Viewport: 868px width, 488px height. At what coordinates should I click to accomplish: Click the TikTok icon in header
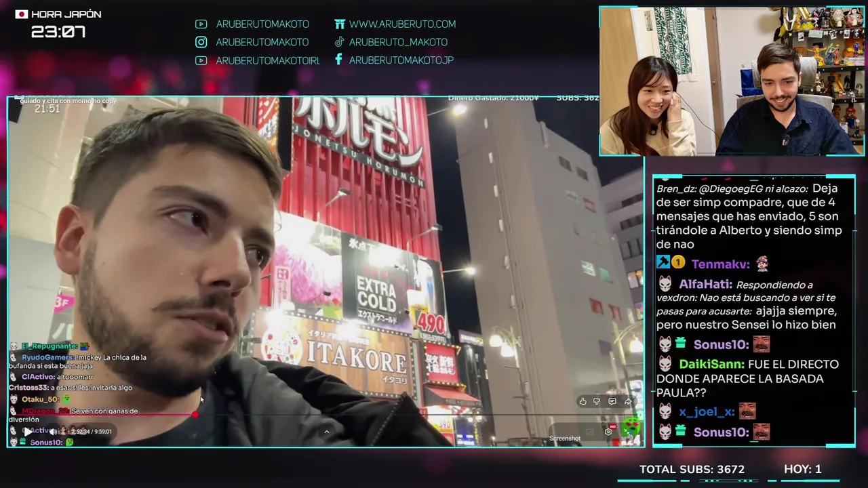pos(340,42)
